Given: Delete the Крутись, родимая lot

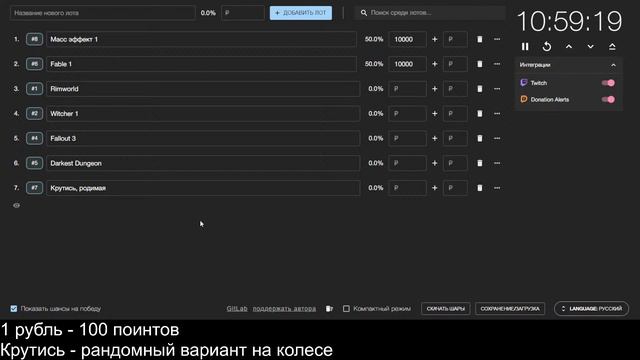Looking at the screenshot, I should (x=480, y=188).
